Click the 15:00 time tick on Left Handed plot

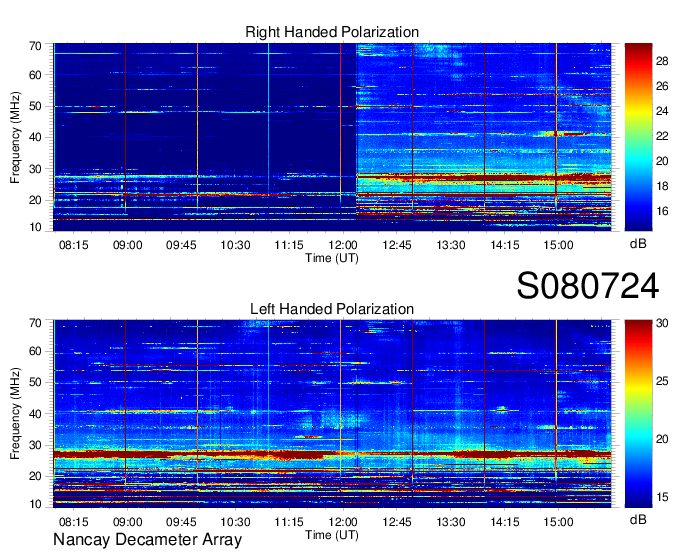point(559,522)
